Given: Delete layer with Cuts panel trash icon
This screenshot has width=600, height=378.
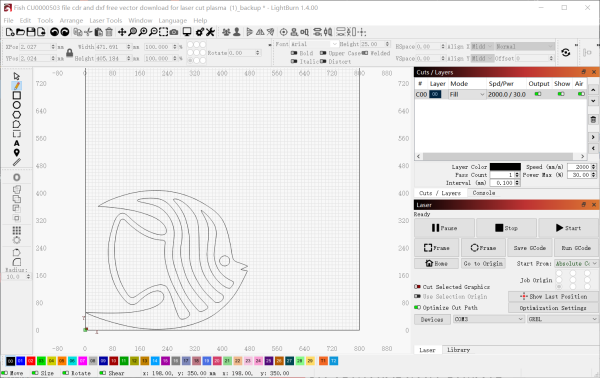Looking at the screenshot, I should 593,120.
